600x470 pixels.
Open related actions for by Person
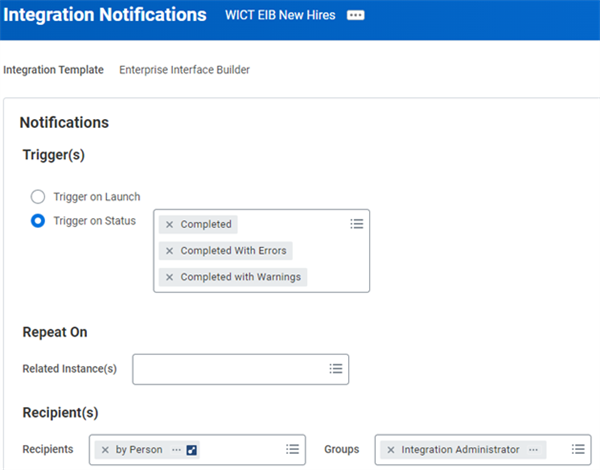(x=176, y=450)
